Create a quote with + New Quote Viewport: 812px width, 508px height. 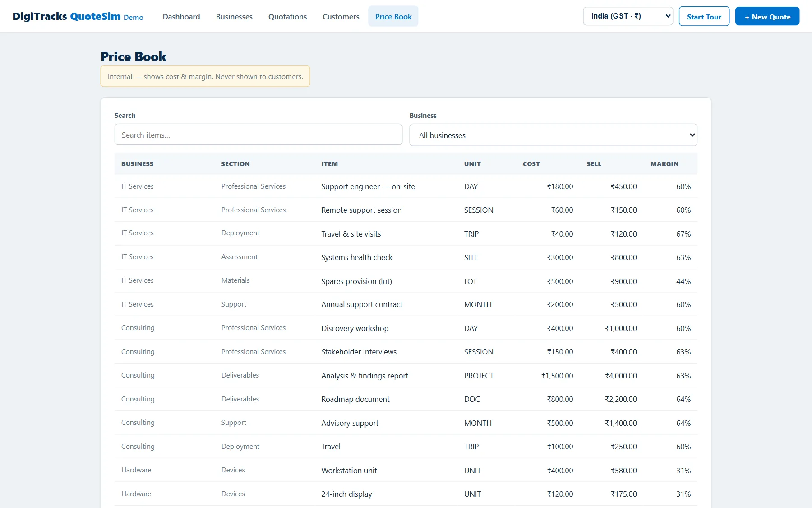click(x=767, y=17)
